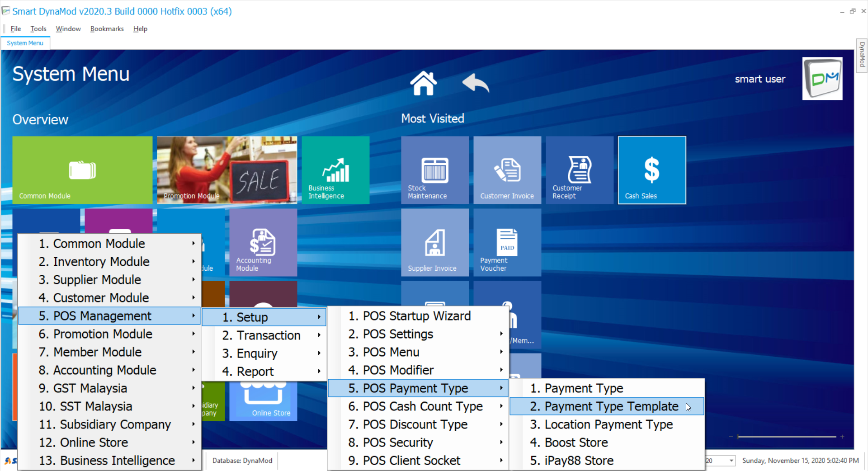Viewport: 868px width, 471px height.
Task: Open the Help menu
Action: click(x=140, y=28)
